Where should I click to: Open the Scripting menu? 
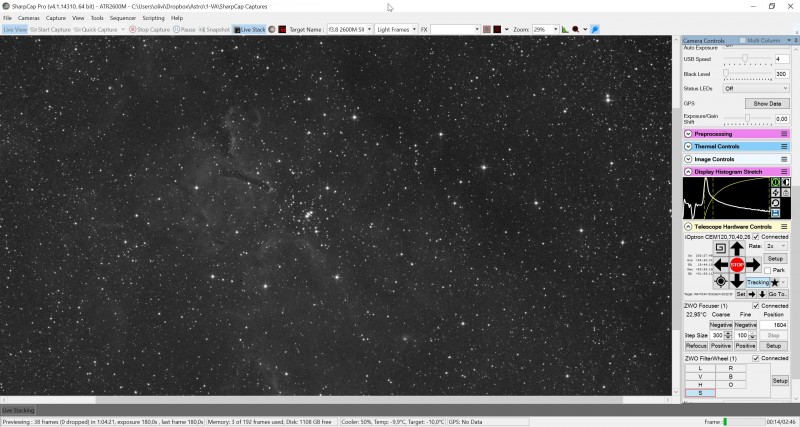point(153,18)
